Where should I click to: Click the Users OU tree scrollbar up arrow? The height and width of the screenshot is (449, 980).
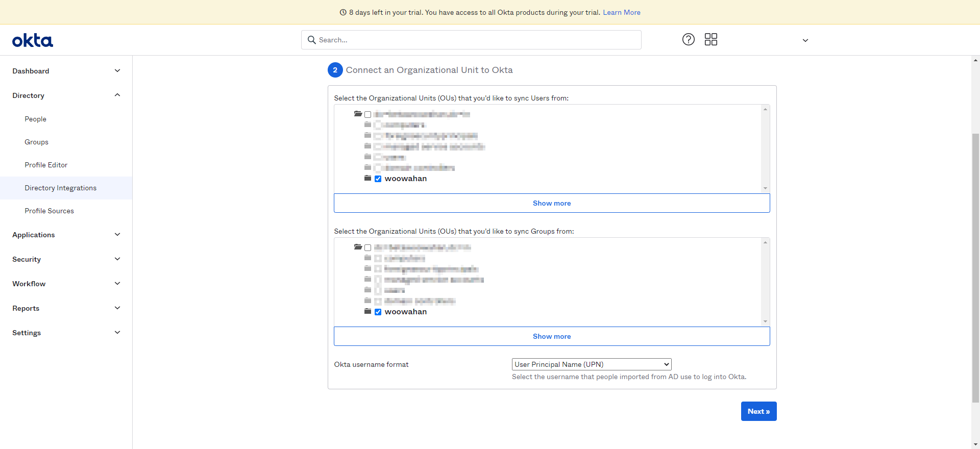[765, 109]
